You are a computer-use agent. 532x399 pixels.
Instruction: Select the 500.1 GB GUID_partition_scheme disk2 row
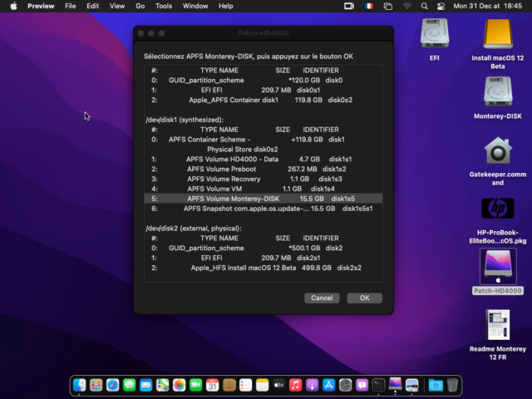[264, 248]
